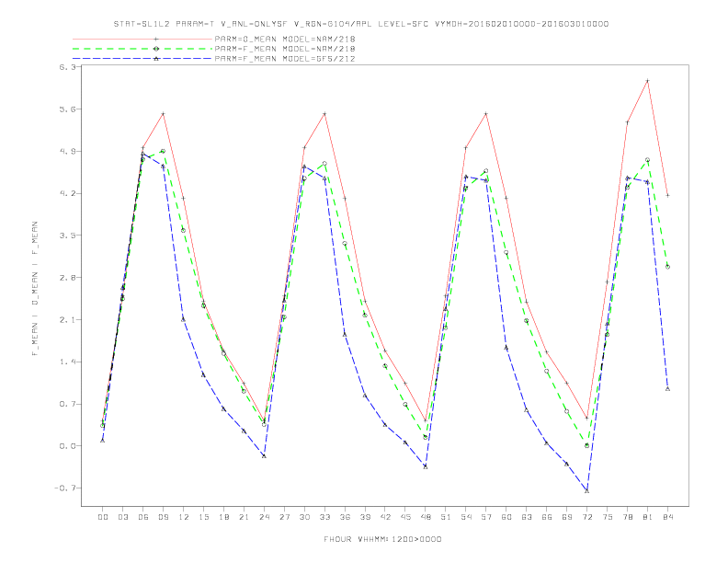Click the y-axis tick value 4.2
728x563 pixels.
point(66,193)
